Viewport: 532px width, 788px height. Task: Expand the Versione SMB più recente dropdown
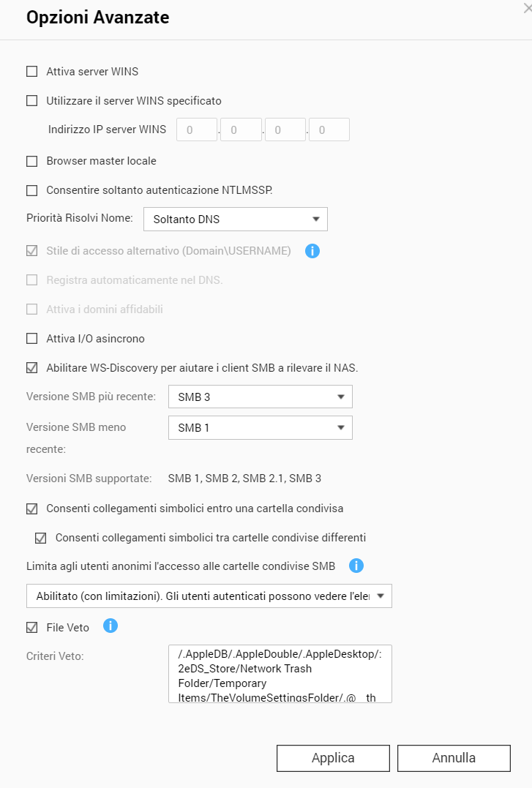[260, 397]
